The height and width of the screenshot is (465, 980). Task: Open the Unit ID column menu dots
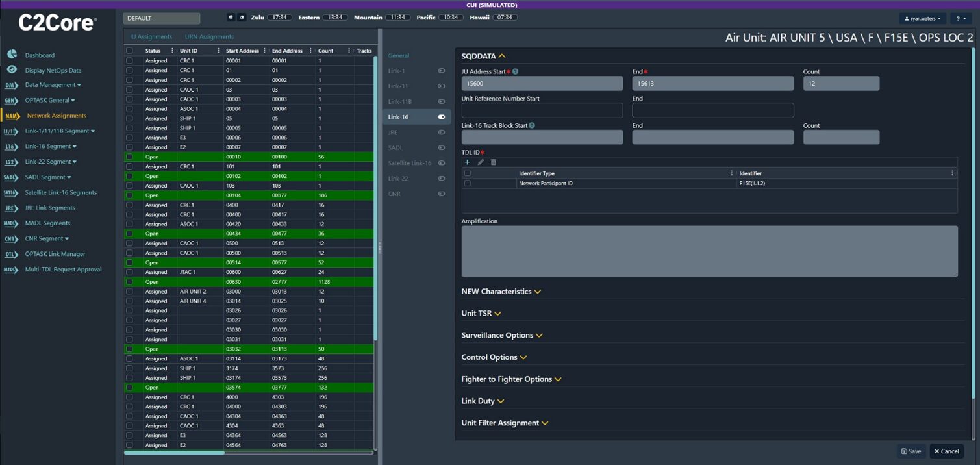(218, 51)
